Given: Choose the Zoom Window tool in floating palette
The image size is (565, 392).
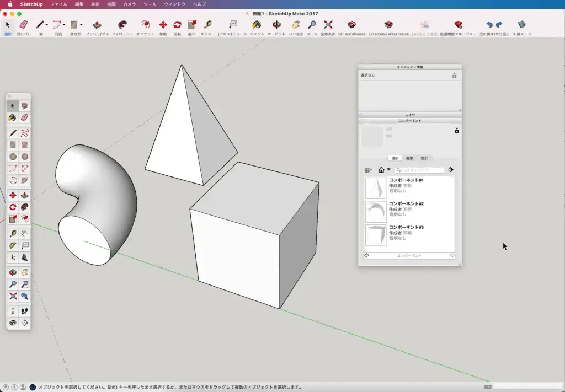Looking at the screenshot, I should (24, 284).
